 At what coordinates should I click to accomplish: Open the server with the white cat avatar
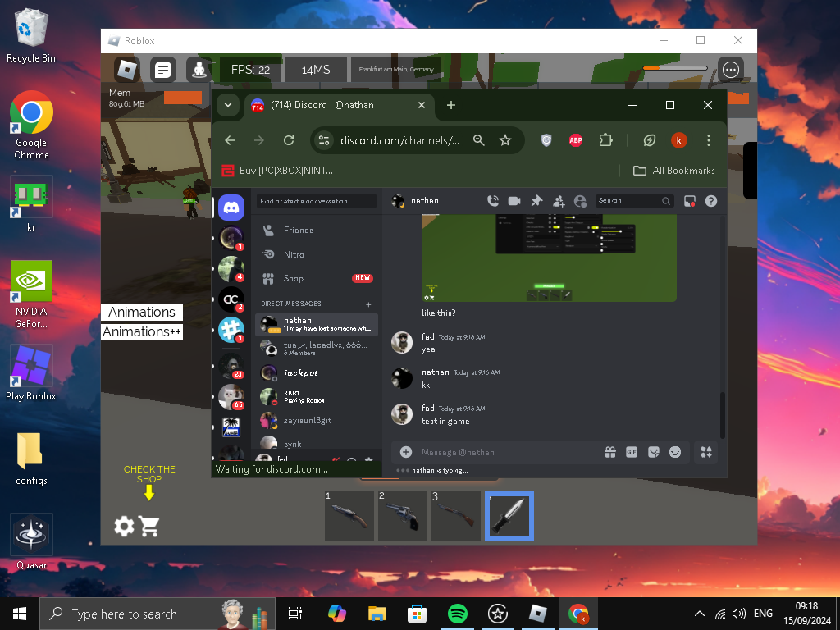click(231, 397)
